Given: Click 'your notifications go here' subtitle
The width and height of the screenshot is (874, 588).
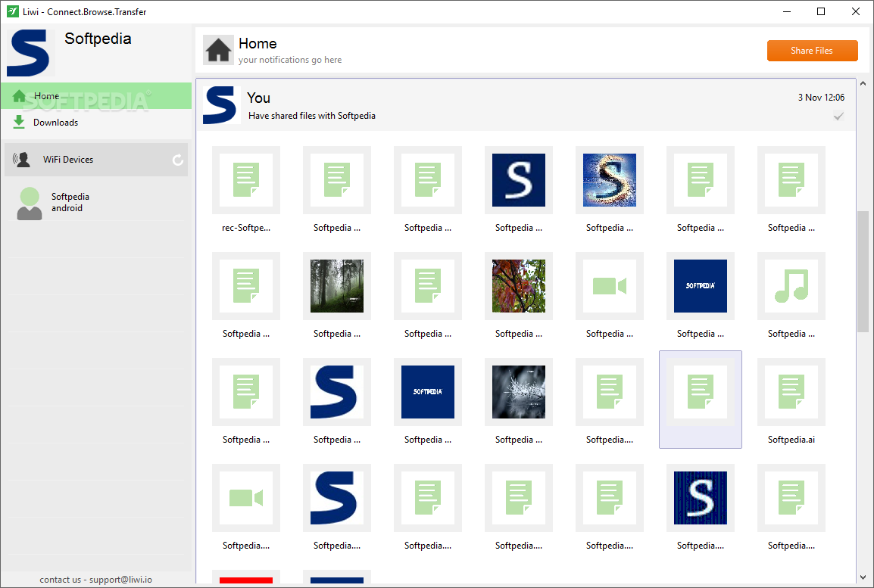Looking at the screenshot, I should [x=290, y=60].
